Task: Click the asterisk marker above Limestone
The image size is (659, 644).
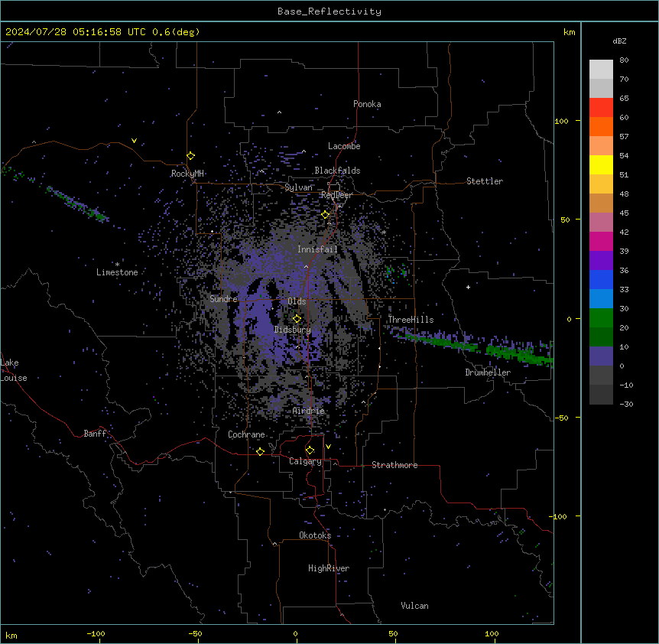Action: click(x=117, y=265)
